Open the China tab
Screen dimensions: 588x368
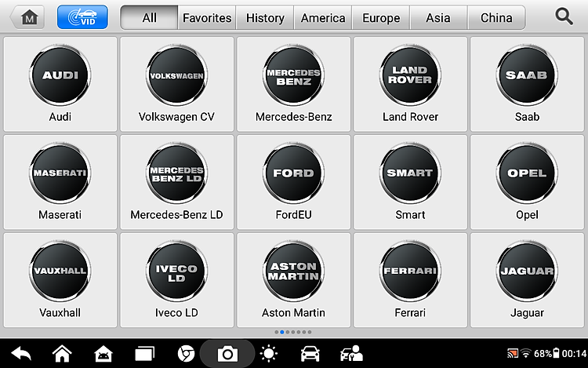pyautogui.click(x=496, y=17)
